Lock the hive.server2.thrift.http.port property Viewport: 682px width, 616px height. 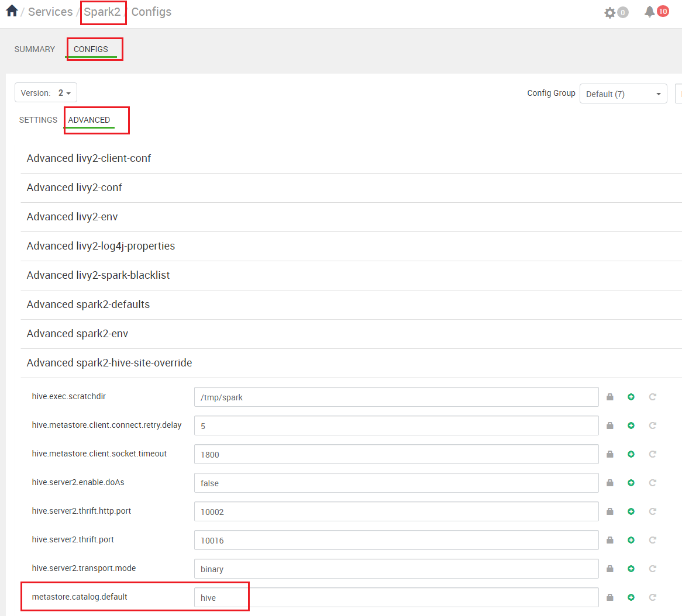tap(610, 511)
